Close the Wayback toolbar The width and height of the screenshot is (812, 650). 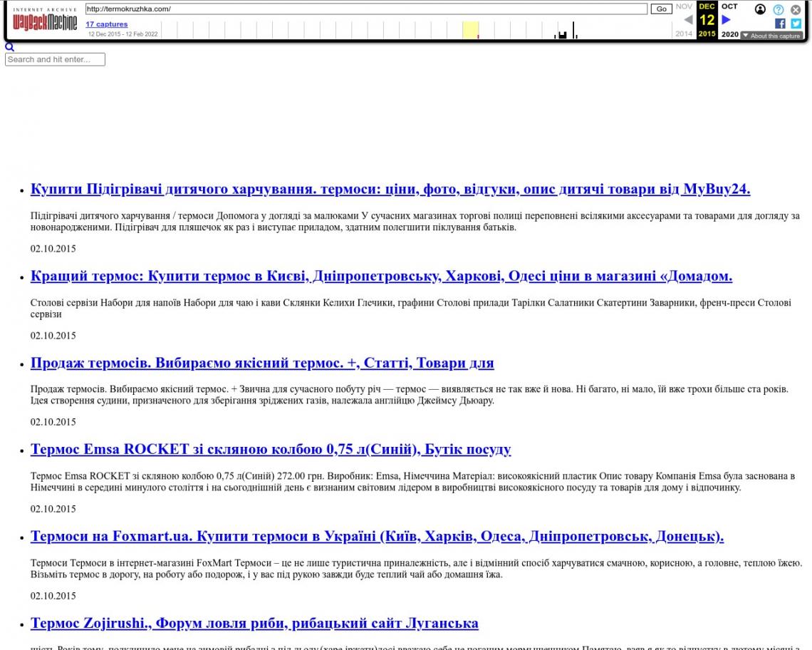click(796, 9)
